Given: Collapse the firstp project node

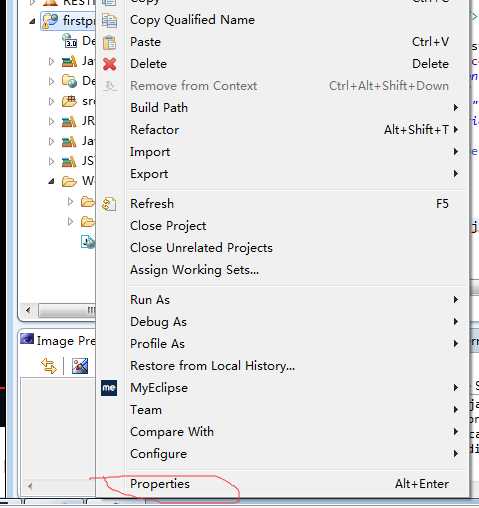Looking at the screenshot, I should click(x=32, y=21).
